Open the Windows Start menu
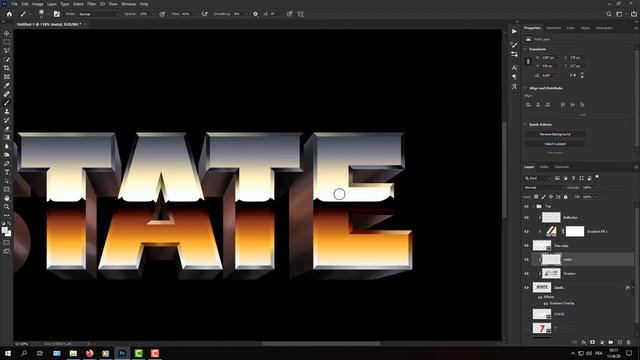This screenshot has height=360, width=640. click(8, 353)
